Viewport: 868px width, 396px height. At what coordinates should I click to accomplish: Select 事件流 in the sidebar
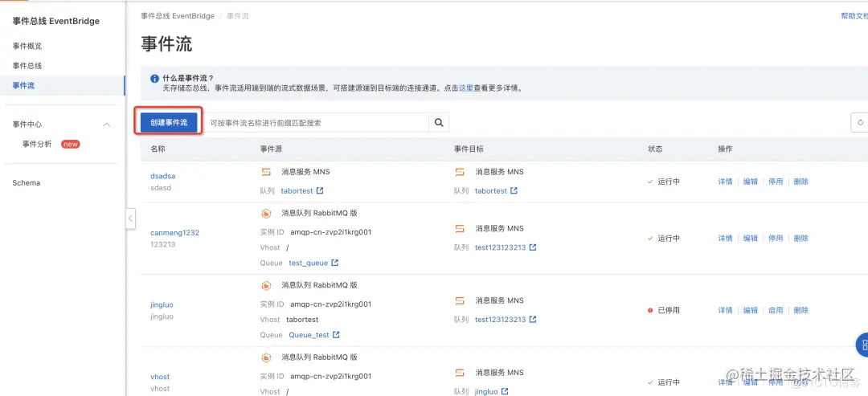24,86
